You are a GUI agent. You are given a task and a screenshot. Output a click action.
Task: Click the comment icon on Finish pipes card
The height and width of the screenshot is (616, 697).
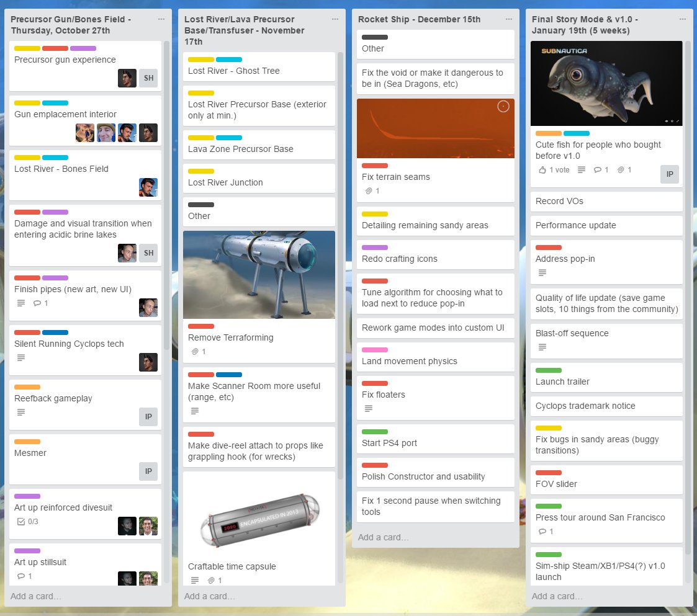tap(37, 303)
